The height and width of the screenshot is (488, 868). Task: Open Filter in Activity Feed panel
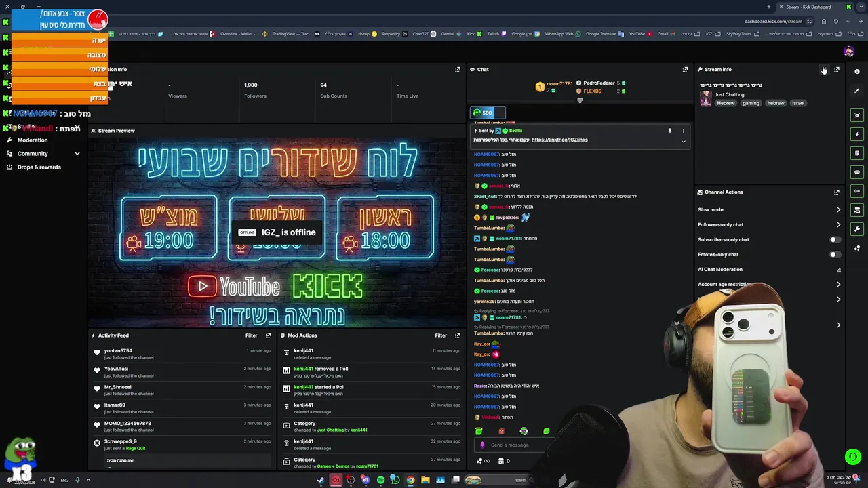tap(251, 335)
